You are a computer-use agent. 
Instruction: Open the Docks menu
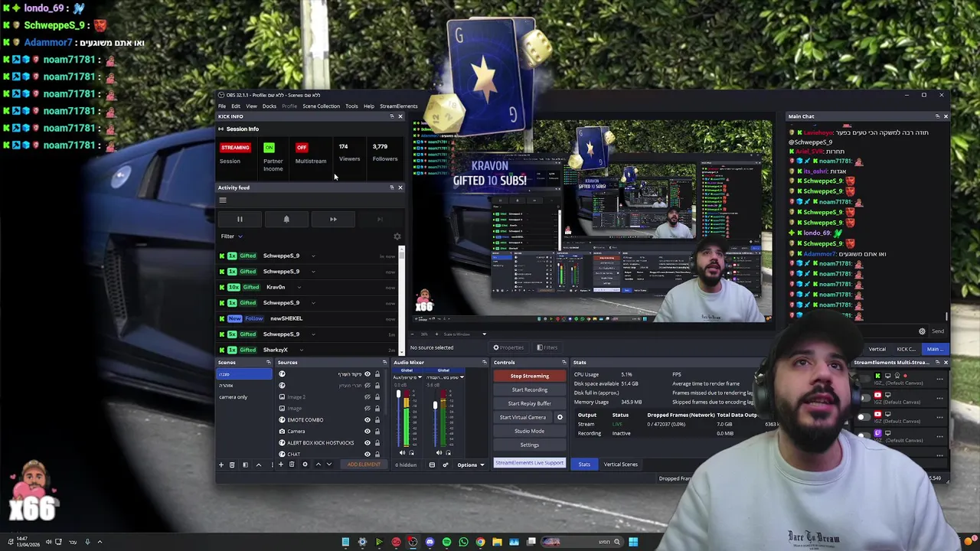(x=269, y=106)
